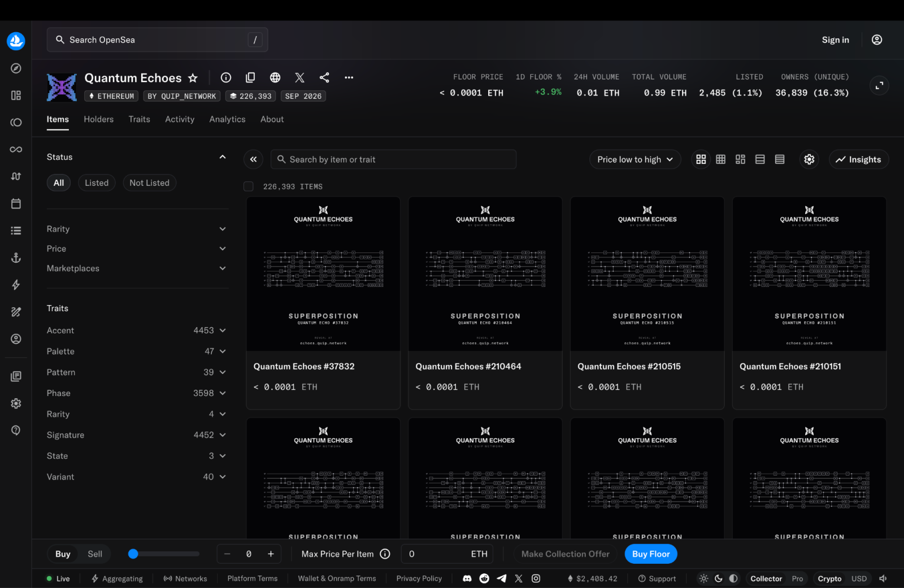Select the All status filter
The height and width of the screenshot is (588, 904).
[59, 182]
